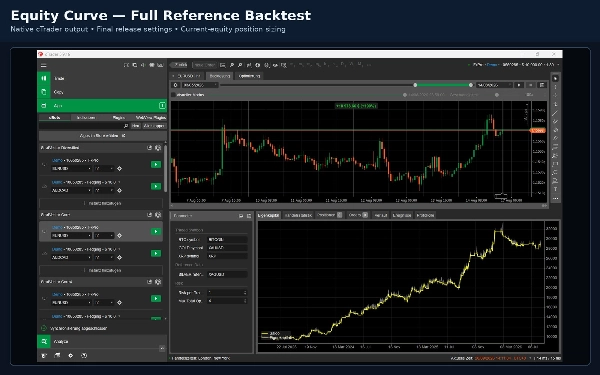Open settings gear of first cBot group header
This screenshot has height=375, width=600.
point(158,148)
